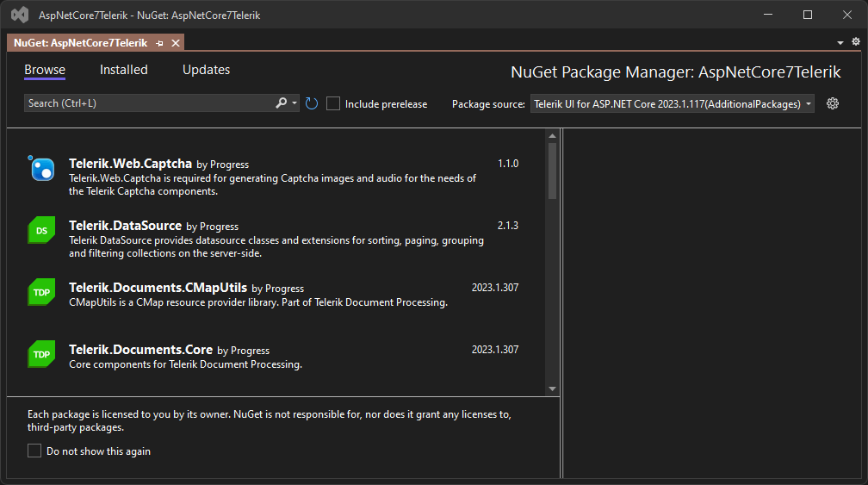Viewport: 868px width, 485px height.
Task: Select the Telerik.Web.Captcha package icon
Action: tap(41, 169)
